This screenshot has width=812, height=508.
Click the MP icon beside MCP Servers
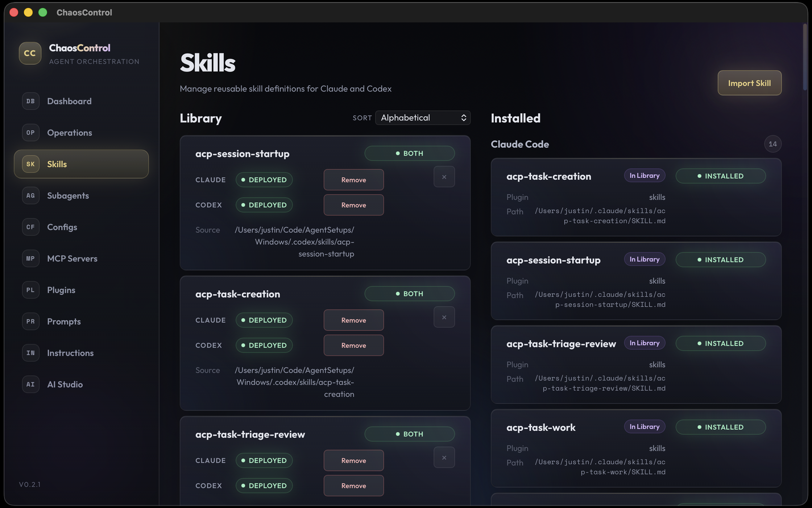30,259
